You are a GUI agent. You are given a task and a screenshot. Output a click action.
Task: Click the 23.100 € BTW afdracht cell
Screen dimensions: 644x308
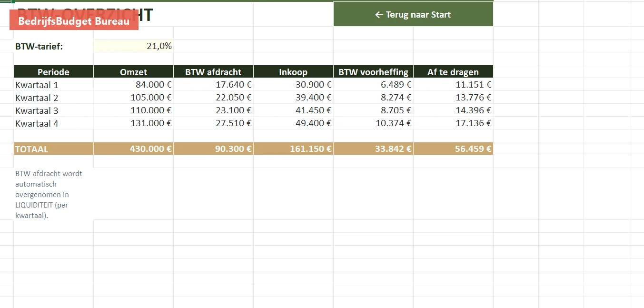click(x=214, y=110)
